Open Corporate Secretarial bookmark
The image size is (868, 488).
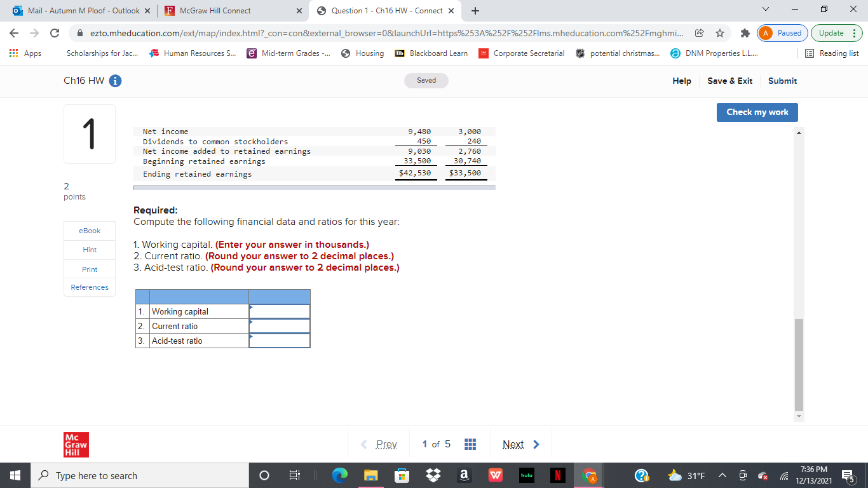click(522, 53)
